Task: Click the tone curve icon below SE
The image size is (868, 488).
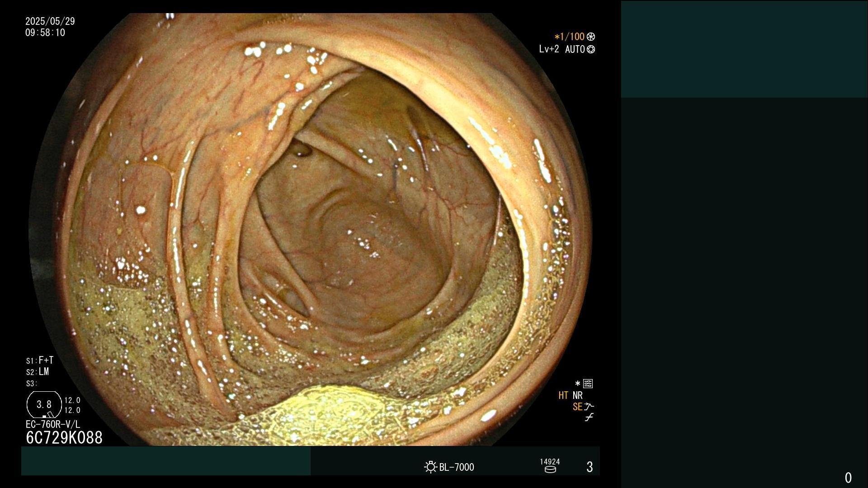Action: [x=589, y=418]
